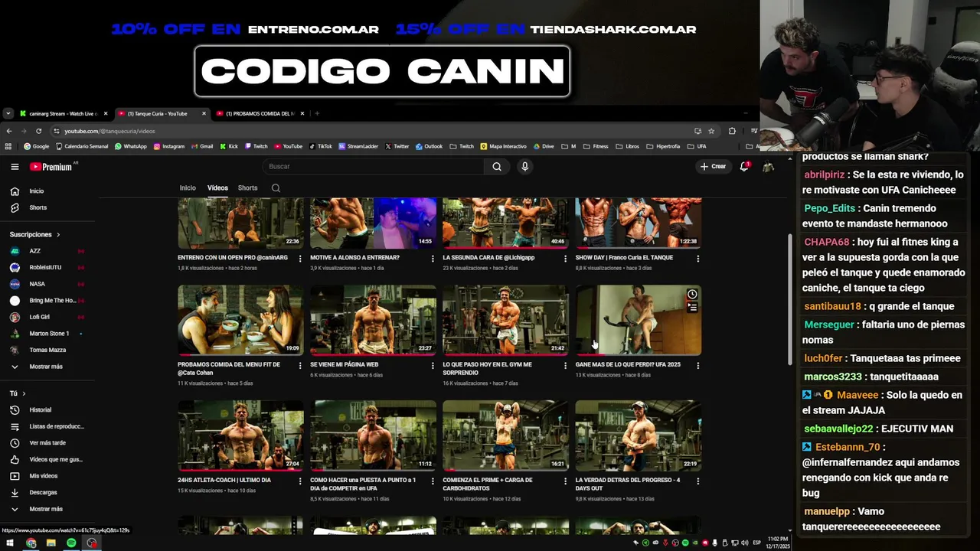Click the YouTube Buscar search field
Viewport: 980px width, 551px height.
[x=373, y=166]
